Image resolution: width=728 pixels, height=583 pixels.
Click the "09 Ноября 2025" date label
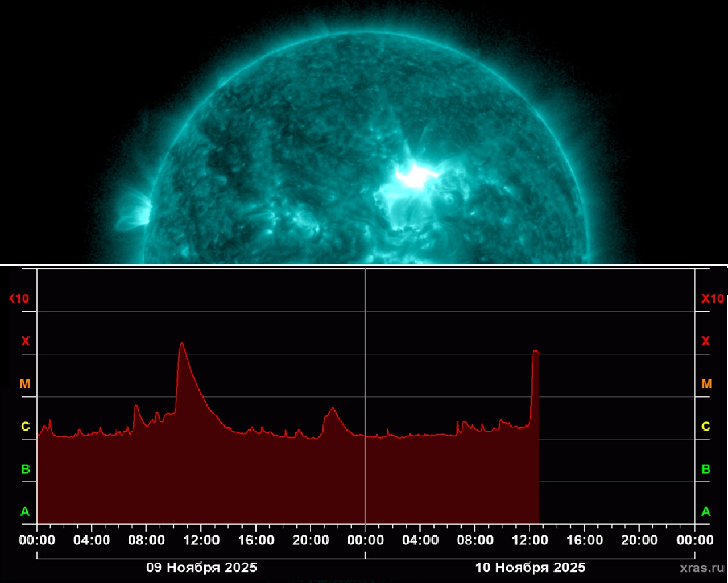click(x=201, y=568)
